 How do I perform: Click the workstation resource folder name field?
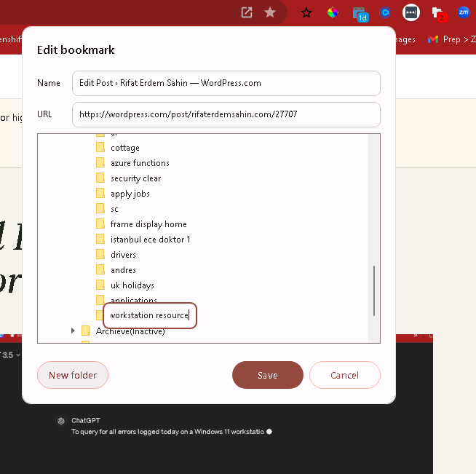150,315
